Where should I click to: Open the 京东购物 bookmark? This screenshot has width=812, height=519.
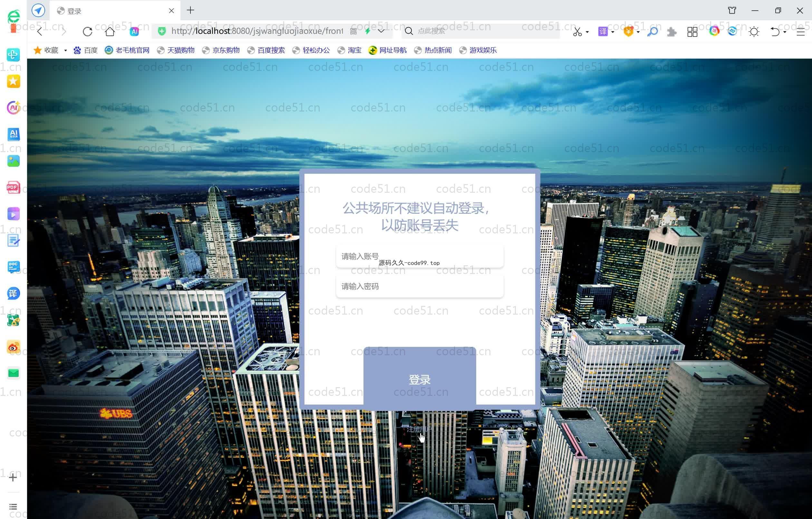coord(221,50)
